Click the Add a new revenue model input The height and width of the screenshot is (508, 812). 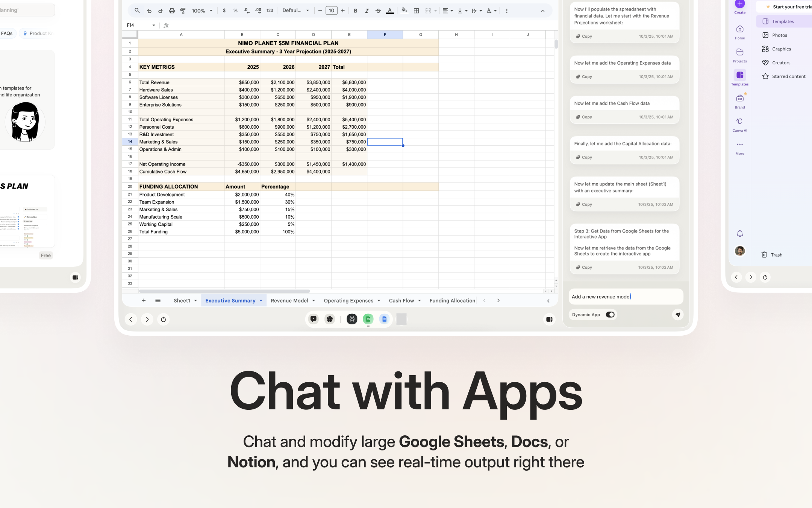pyautogui.click(x=625, y=297)
